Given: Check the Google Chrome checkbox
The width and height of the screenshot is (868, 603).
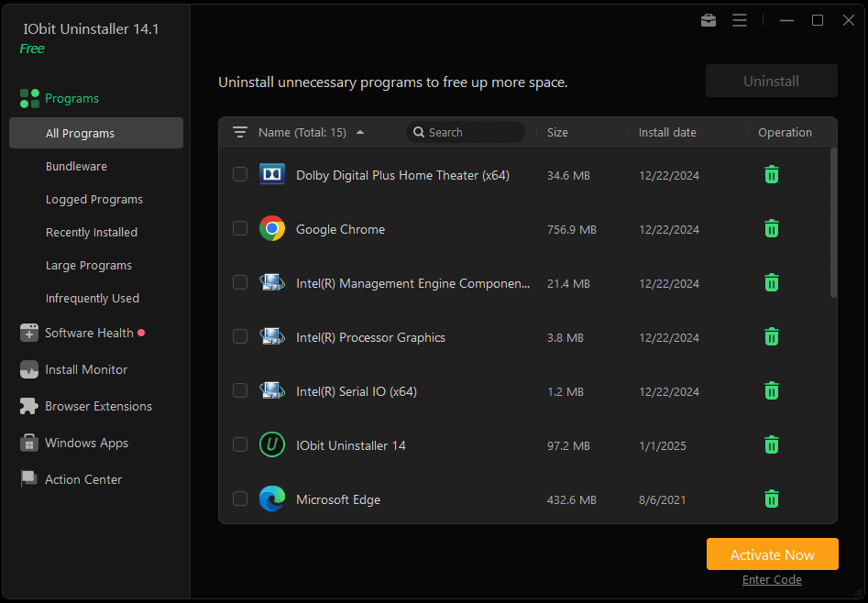Looking at the screenshot, I should pos(240,228).
